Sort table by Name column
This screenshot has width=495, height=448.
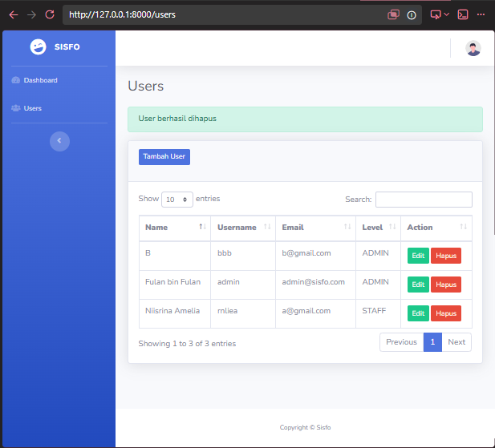tap(175, 228)
